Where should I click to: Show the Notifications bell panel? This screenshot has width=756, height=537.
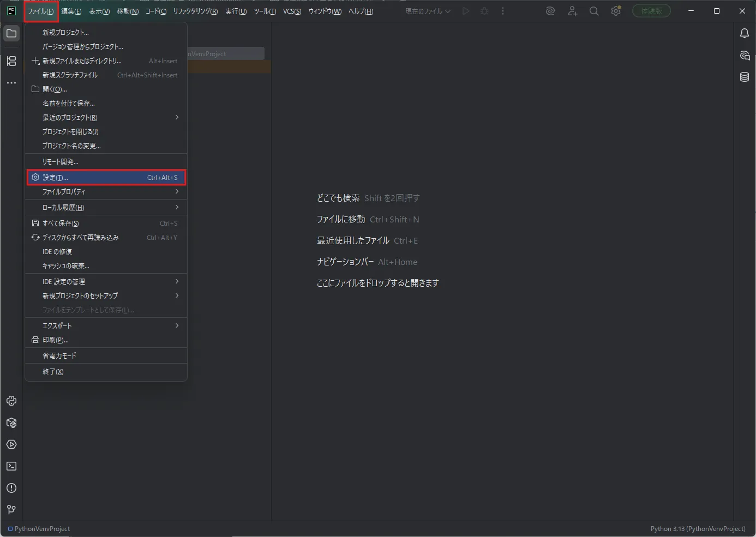tap(745, 33)
